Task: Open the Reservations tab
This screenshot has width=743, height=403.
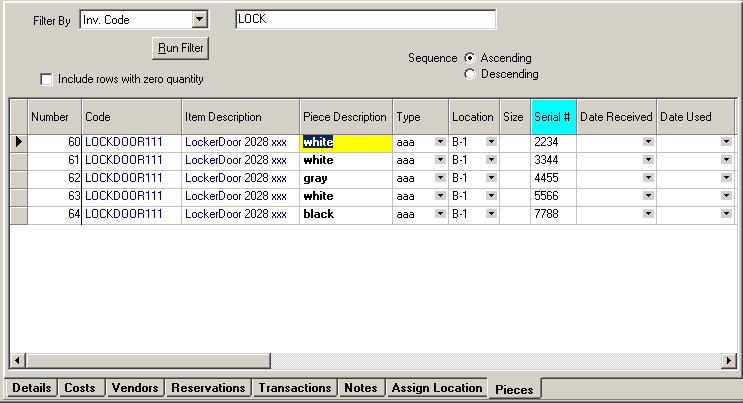Action: tap(208, 387)
